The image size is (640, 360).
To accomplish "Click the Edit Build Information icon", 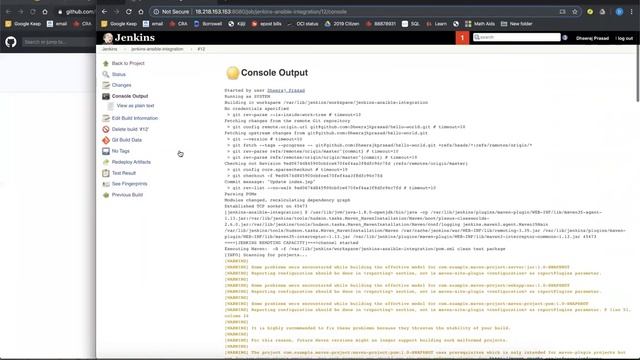I will [x=106, y=118].
